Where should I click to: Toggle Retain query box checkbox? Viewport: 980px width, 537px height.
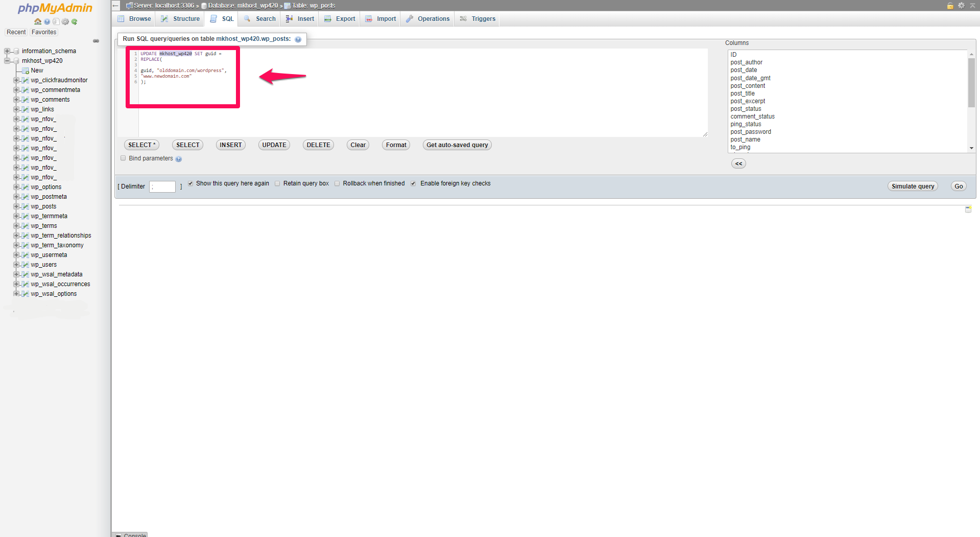(x=277, y=183)
